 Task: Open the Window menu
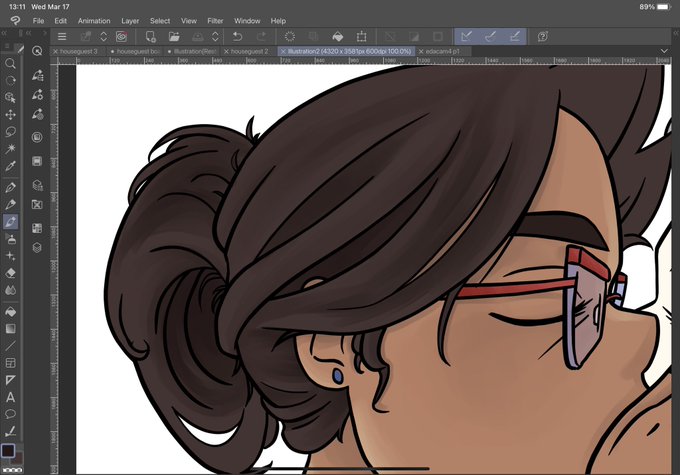pos(247,21)
